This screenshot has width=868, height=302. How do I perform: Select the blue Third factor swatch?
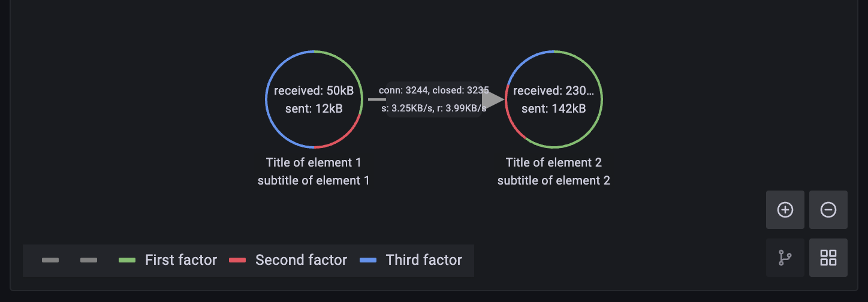click(x=368, y=260)
